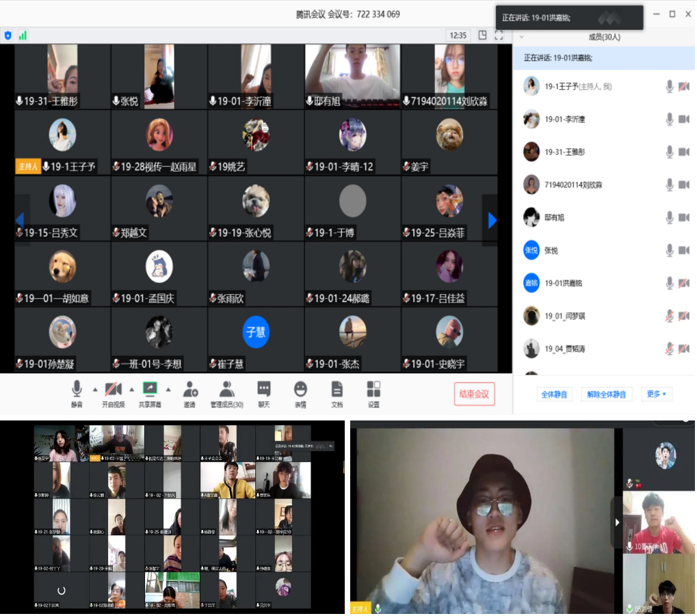Click 解除全体静音 to unmute everyone
The height and width of the screenshot is (616, 697).
pos(607,394)
